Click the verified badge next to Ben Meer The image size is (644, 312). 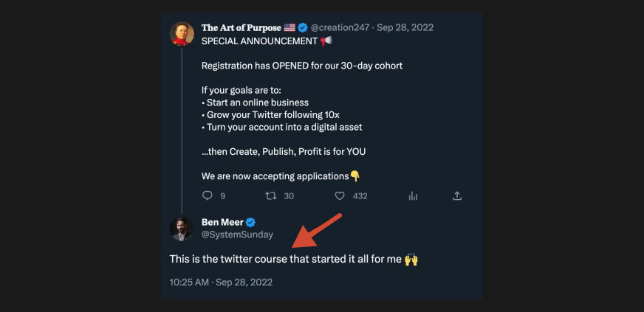(x=250, y=222)
